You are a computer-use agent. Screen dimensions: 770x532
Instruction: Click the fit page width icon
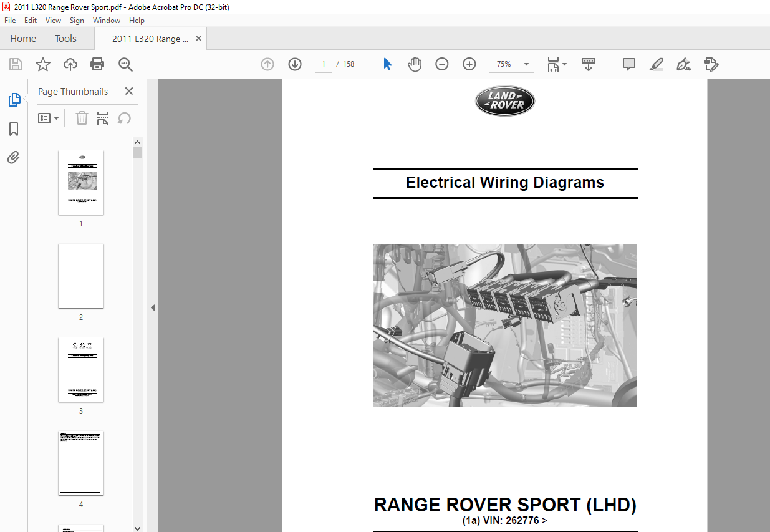pos(553,64)
